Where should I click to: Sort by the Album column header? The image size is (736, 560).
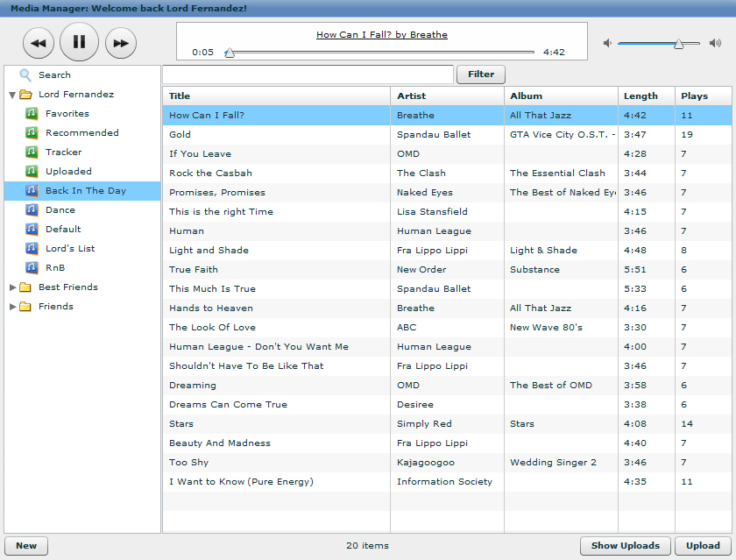tap(561, 96)
